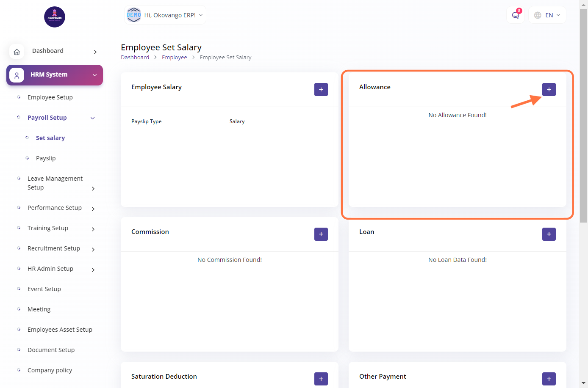Click the Employee breadcrumb link
The width and height of the screenshot is (588, 388).
point(174,58)
